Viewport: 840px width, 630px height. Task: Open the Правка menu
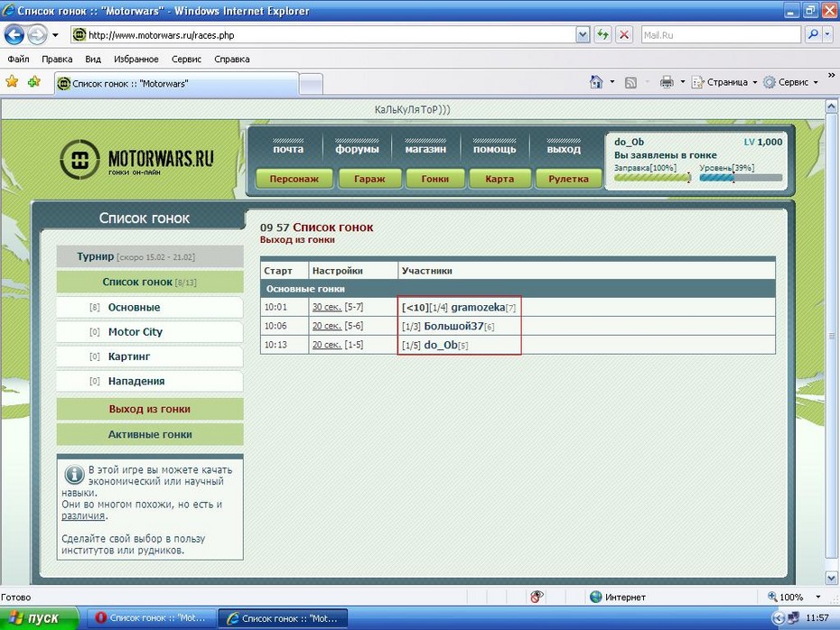click(57, 59)
